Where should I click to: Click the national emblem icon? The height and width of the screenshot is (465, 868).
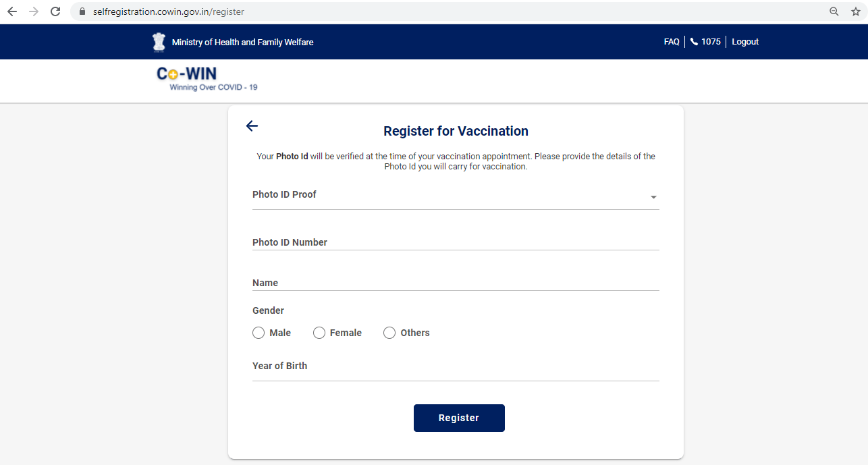pos(159,42)
